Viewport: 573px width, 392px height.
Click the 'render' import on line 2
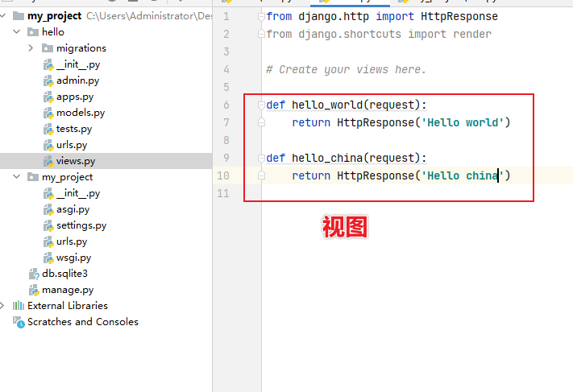point(472,34)
